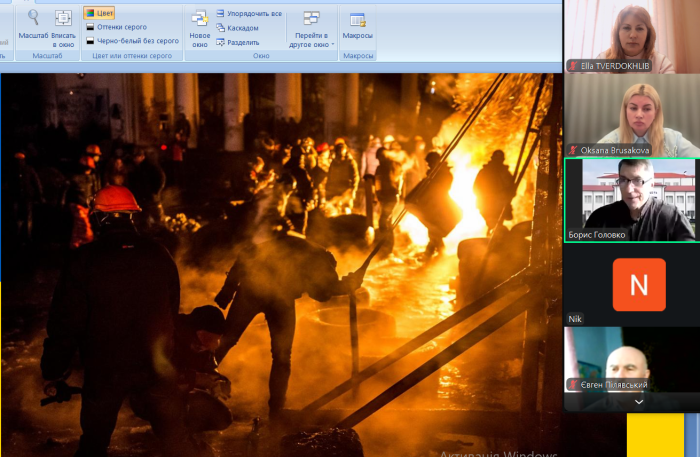
Task: Click Борис Головко active speaker video
Action: pos(631,198)
